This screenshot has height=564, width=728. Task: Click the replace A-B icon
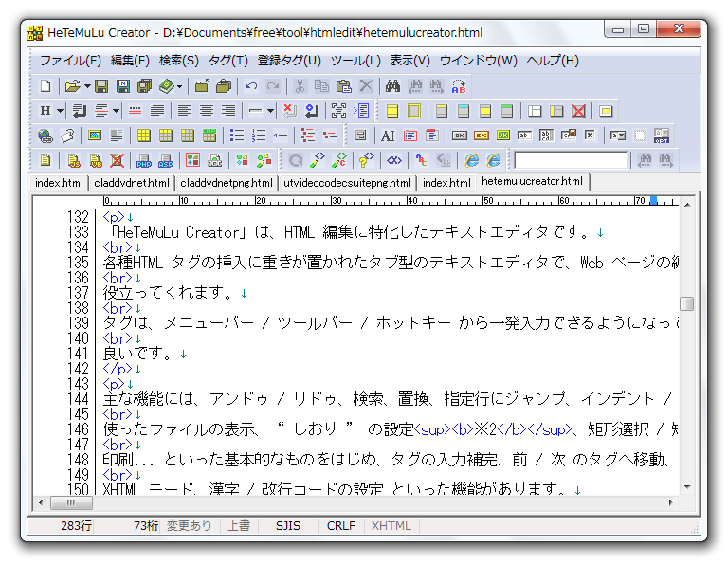pos(459,86)
